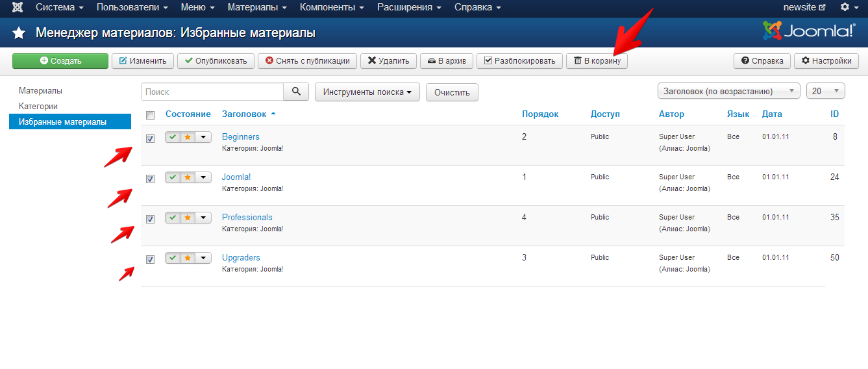Click the Удалить toolbar button
The width and height of the screenshot is (868, 369).
pos(388,61)
